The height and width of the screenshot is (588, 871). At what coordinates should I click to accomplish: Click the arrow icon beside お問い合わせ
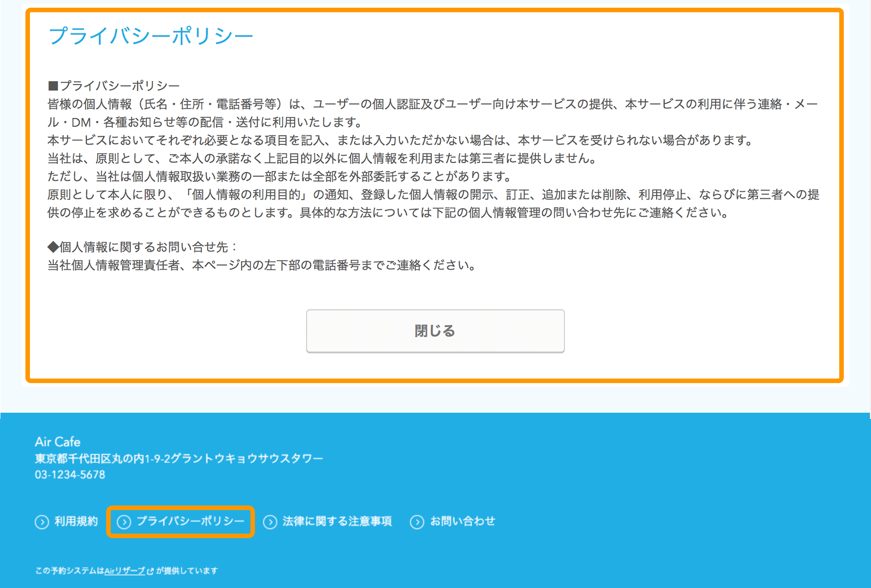pos(417,522)
